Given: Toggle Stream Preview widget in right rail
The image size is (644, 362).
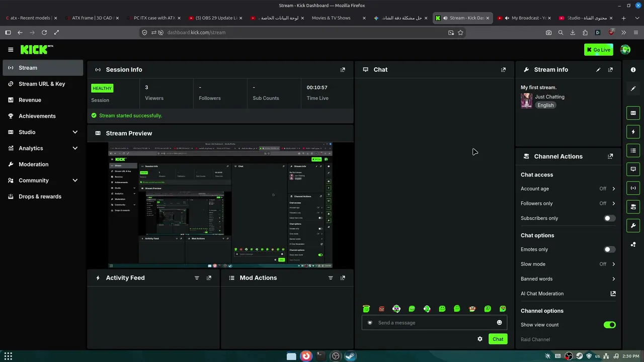Looking at the screenshot, I should [633, 113].
